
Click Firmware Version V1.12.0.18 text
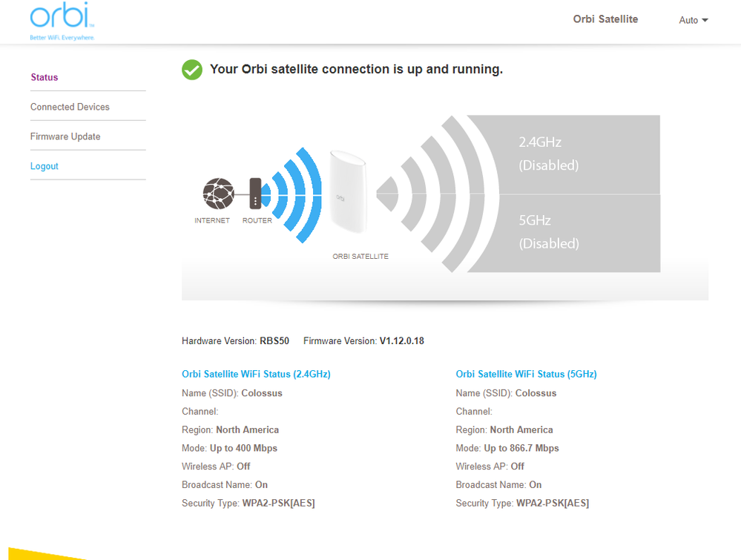363,340
